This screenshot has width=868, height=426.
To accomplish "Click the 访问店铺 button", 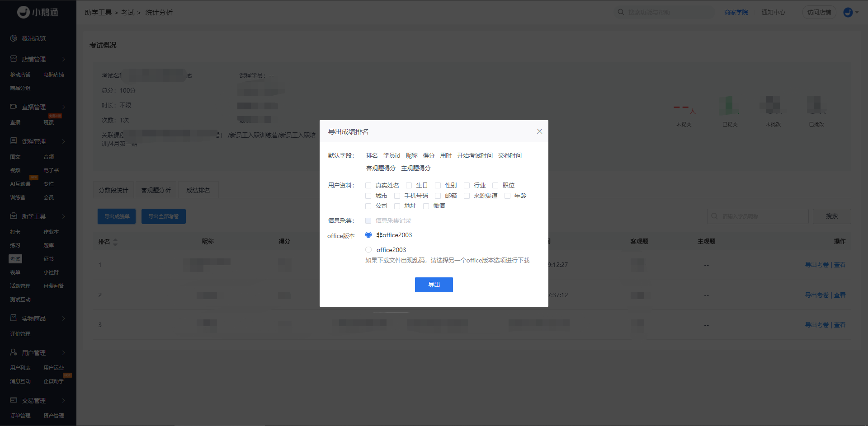I will 819,12.
